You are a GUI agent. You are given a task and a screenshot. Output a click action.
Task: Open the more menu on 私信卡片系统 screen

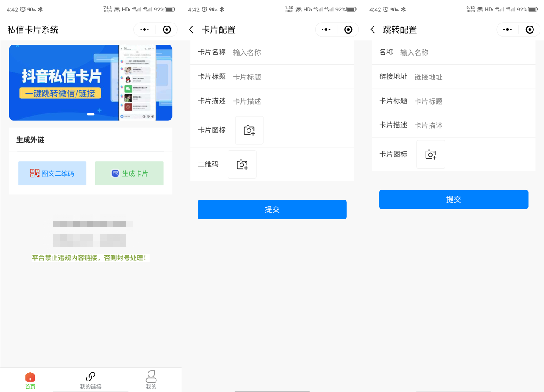coord(145,30)
